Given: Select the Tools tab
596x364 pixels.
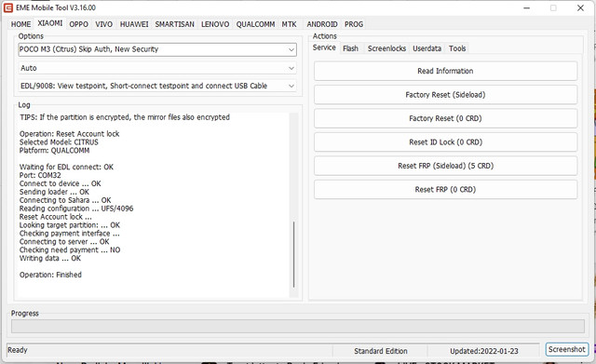Looking at the screenshot, I should [457, 48].
